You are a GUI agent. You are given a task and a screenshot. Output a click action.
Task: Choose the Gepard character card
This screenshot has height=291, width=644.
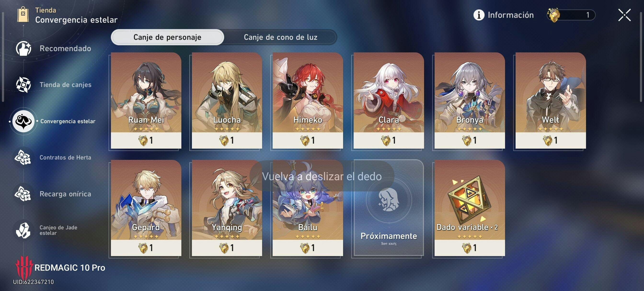click(146, 208)
